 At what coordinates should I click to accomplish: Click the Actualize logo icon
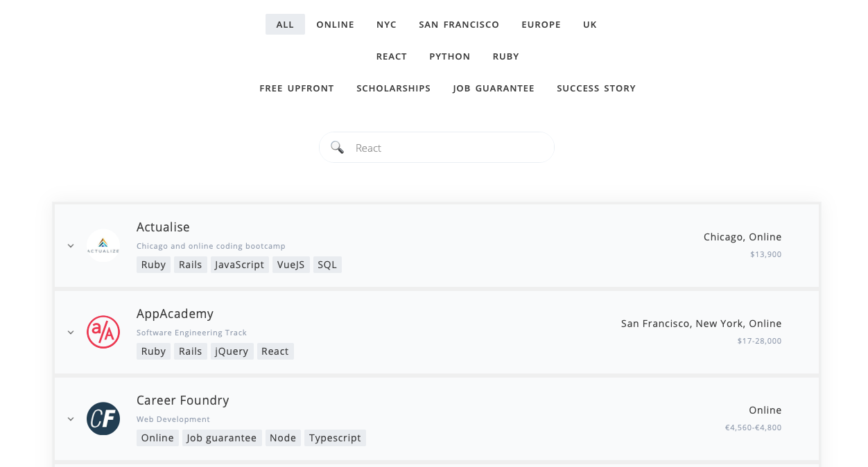click(103, 245)
